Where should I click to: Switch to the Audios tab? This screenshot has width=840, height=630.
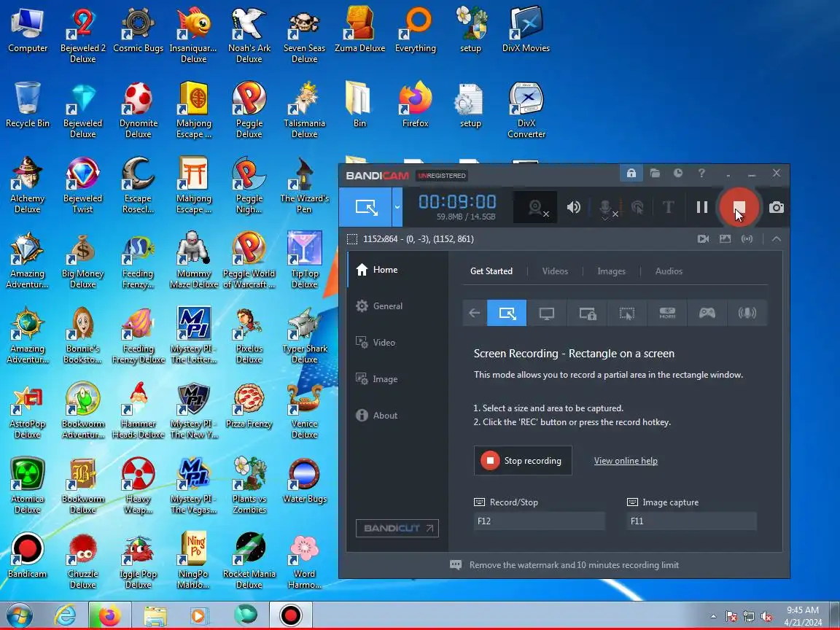click(x=669, y=271)
